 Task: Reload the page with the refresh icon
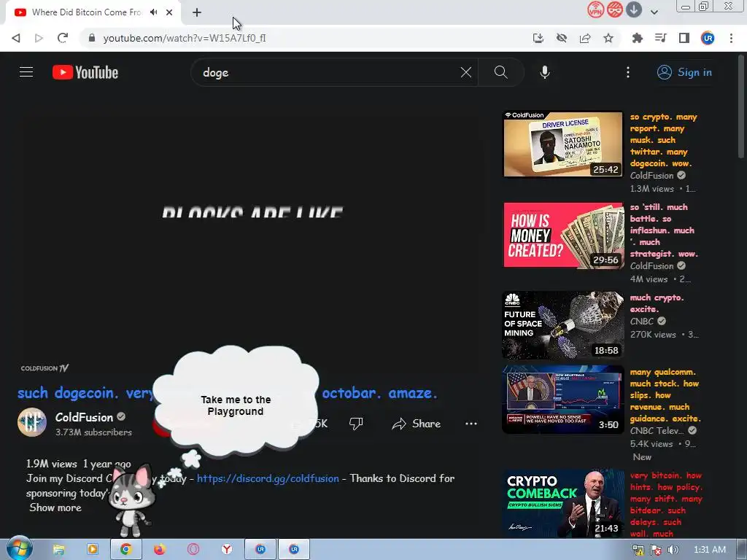[x=63, y=38]
